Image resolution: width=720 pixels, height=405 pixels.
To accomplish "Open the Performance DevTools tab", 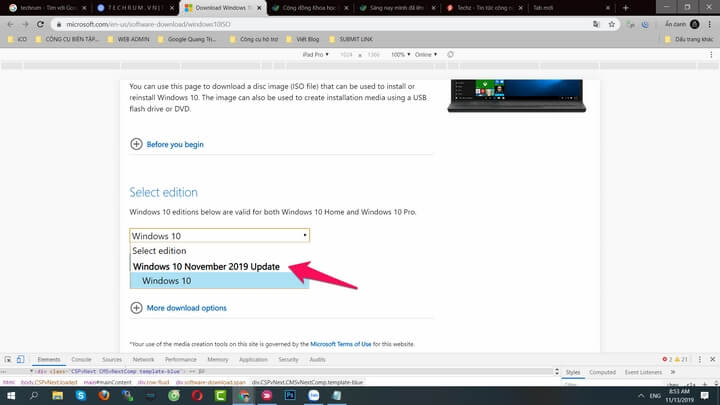I will [180, 360].
